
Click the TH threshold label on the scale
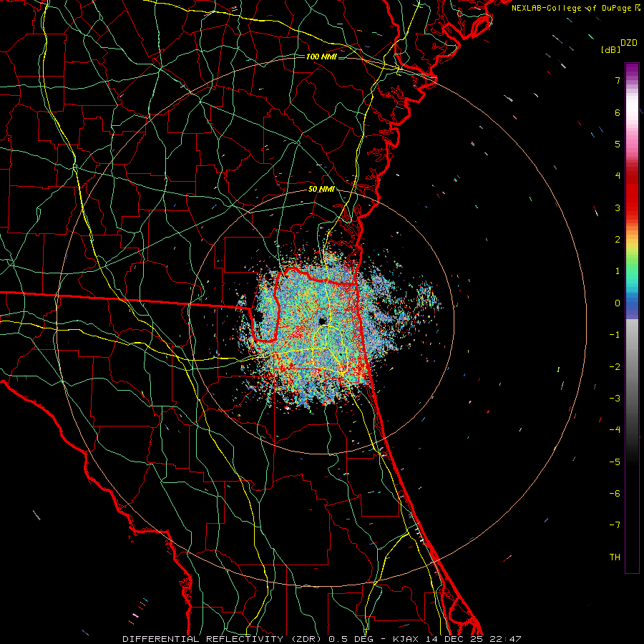tap(615, 557)
